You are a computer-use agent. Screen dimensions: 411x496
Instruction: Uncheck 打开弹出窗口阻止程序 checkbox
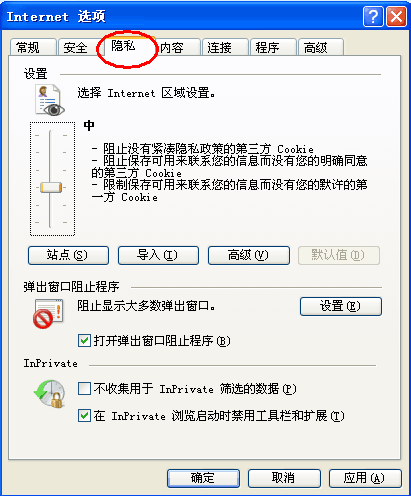pos(84,341)
